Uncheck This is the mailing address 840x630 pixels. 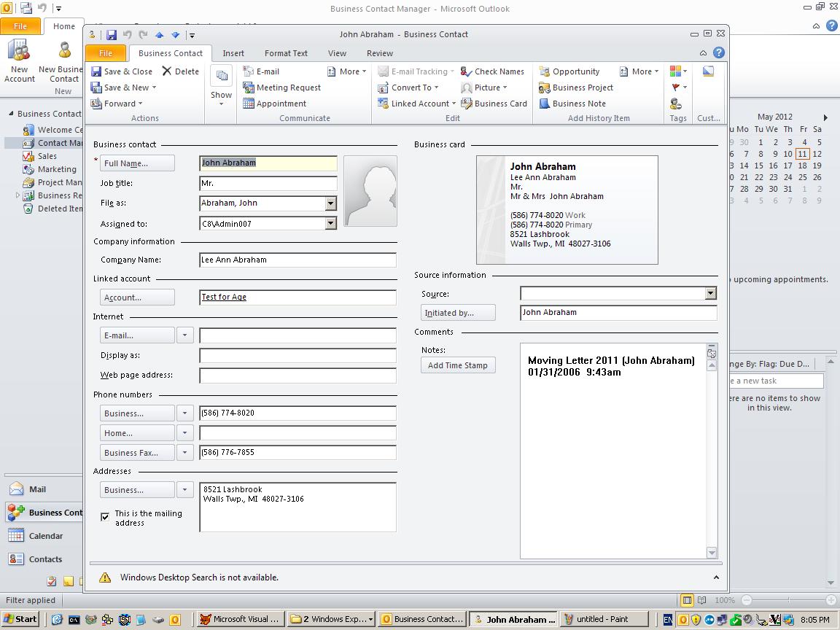click(x=105, y=517)
